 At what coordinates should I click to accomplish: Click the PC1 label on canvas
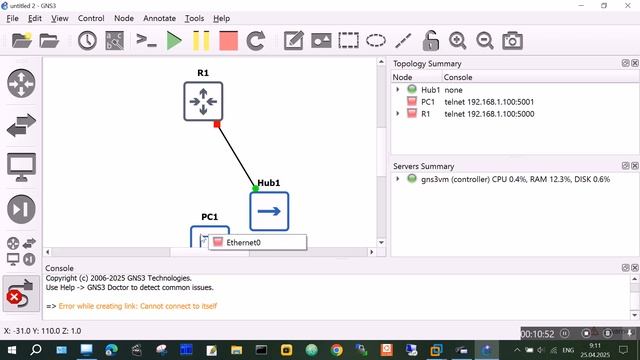(x=209, y=217)
